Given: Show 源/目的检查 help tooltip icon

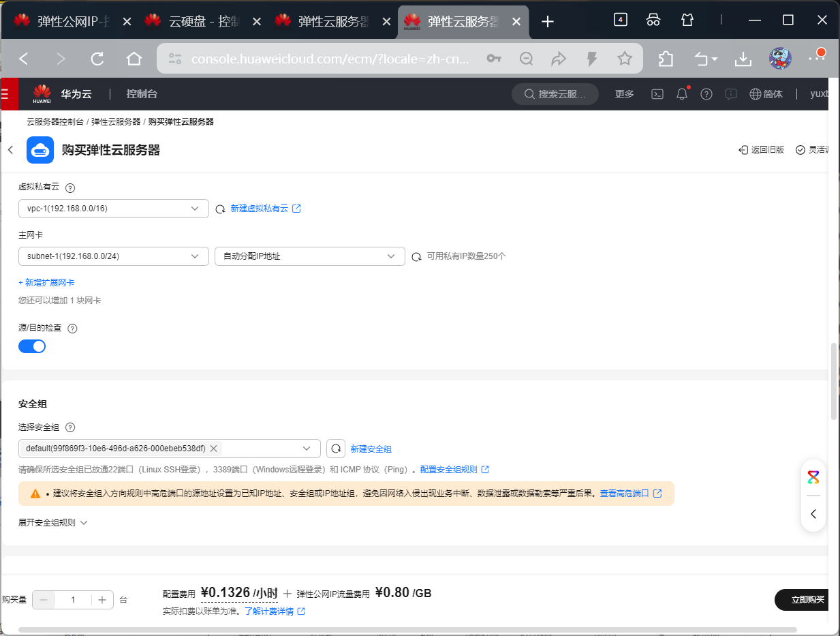Looking at the screenshot, I should point(72,329).
